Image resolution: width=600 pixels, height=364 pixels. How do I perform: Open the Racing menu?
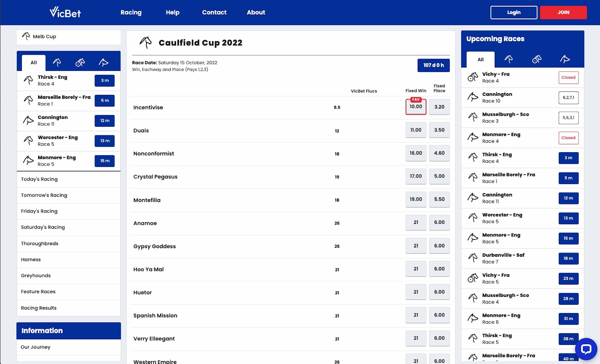click(x=131, y=12)
